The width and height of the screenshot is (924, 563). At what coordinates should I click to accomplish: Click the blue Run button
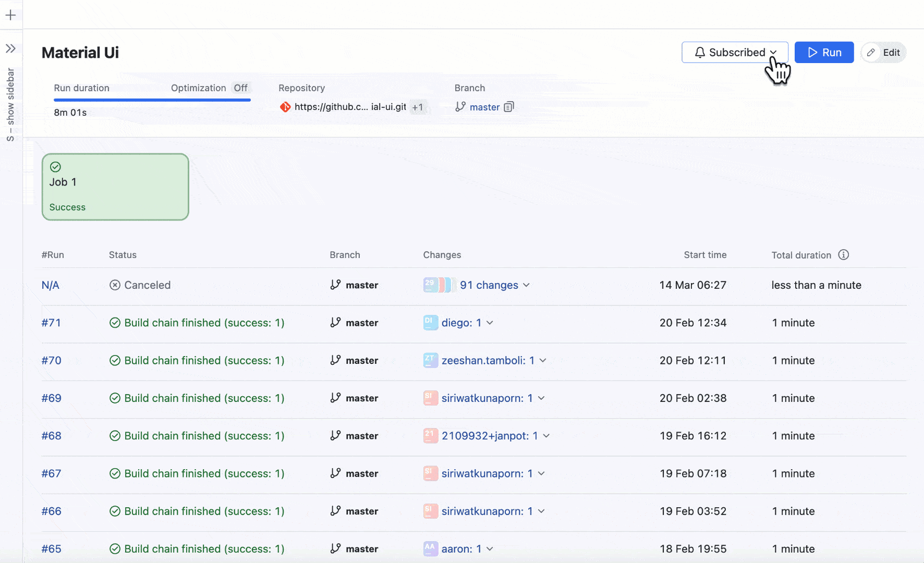coord(824,52)
